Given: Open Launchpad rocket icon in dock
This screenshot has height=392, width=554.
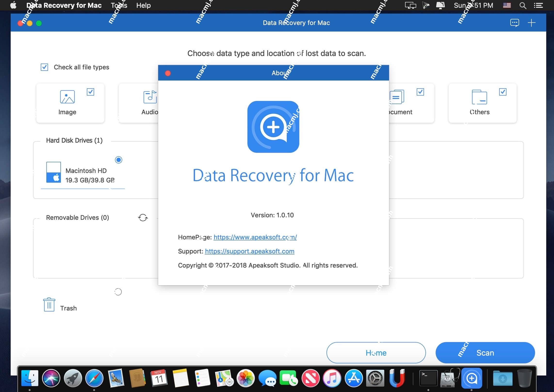Looking at the screenshot, I should [73, 378].
